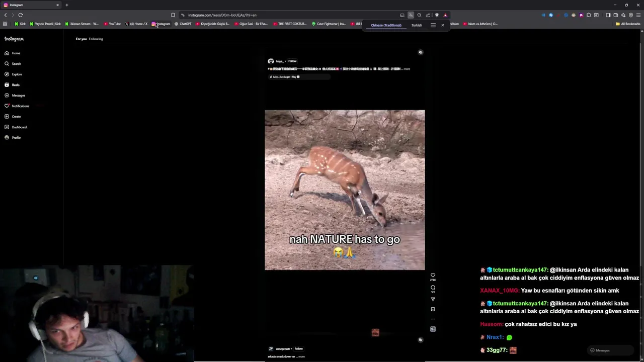
Task: Click the zonepresstr username
Action: 283,349
